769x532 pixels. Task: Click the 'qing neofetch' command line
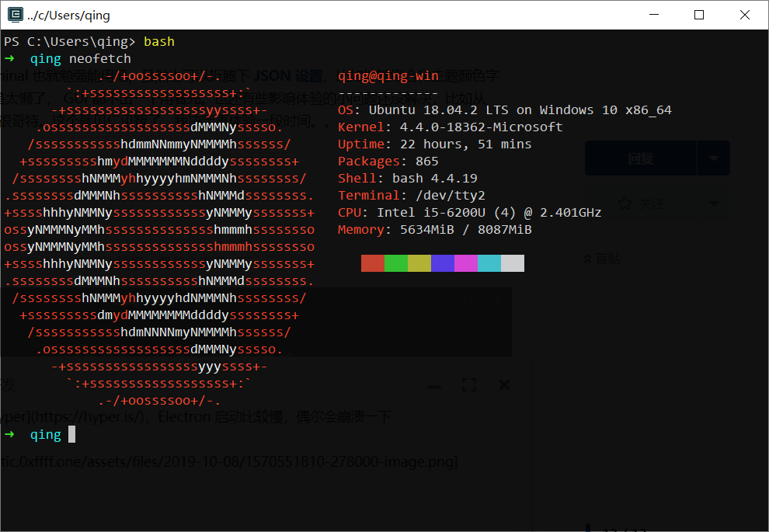[68, 59]
